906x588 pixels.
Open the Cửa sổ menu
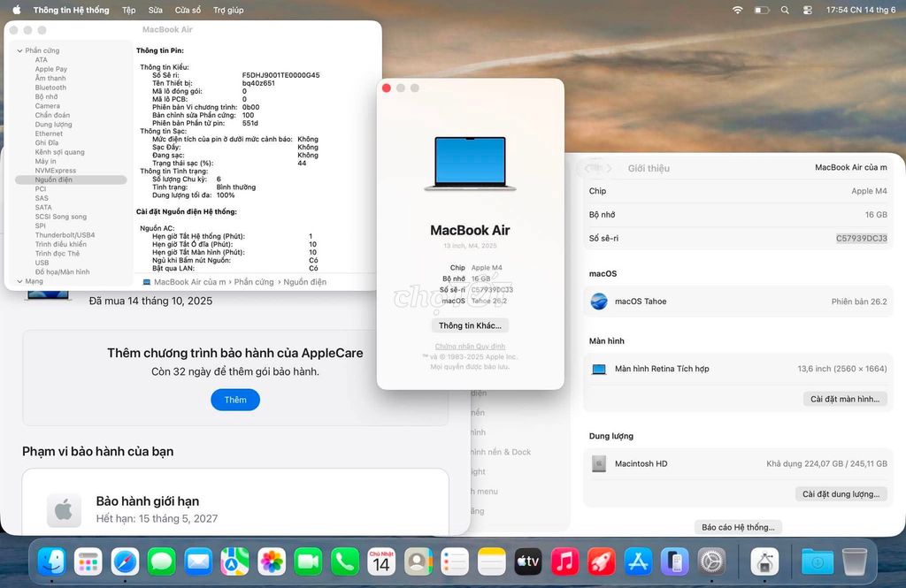(x=188, y=10)
